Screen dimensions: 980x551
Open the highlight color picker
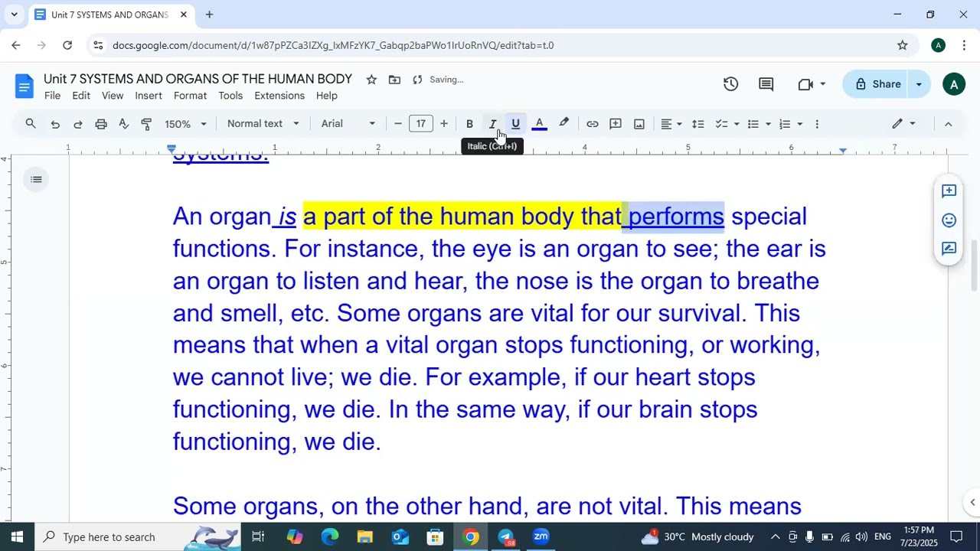pyautogui.click(x=563, y=124)
